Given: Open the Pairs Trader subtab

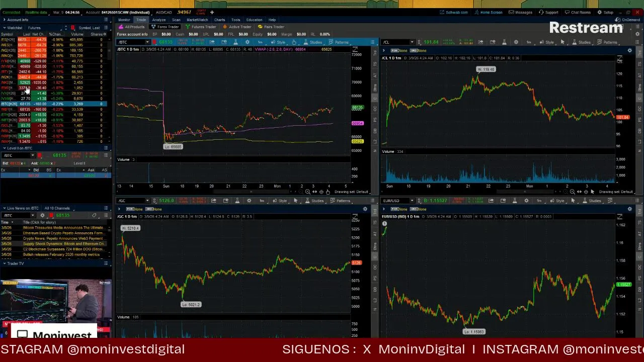Looking at the screenshot, I should point(272,27).
